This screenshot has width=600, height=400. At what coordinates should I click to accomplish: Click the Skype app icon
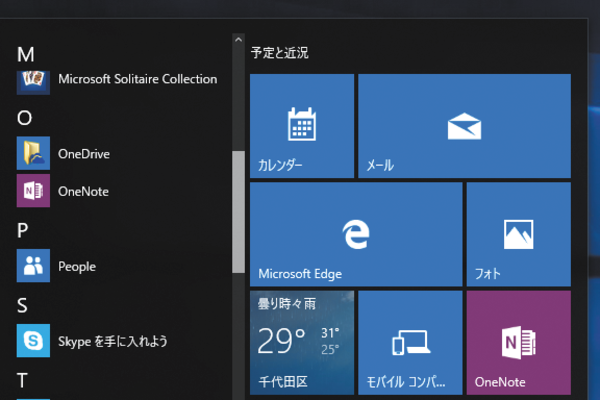pos(33,341)
